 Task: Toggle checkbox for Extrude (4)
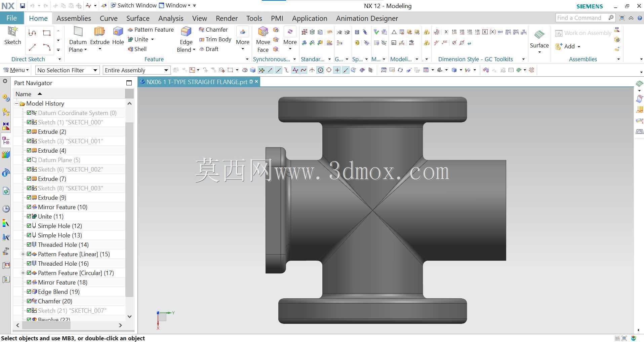point(29,150)
